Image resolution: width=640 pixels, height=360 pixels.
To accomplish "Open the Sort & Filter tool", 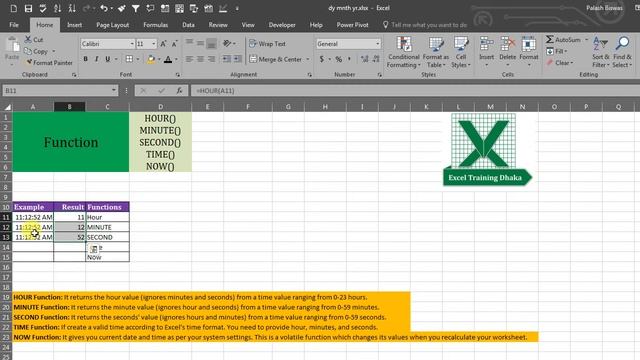I will tap(600, 52).
